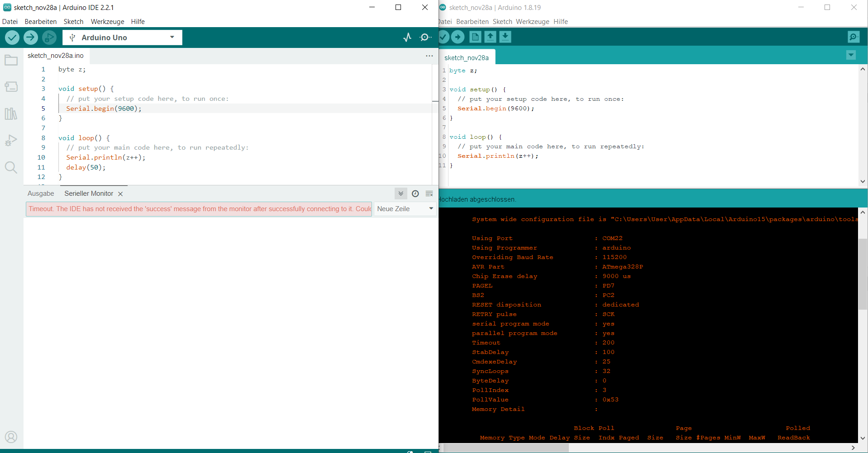868x453 pixels.
Task: Create new sketch in Arduino 1.8.19
Action: point(475,37)
